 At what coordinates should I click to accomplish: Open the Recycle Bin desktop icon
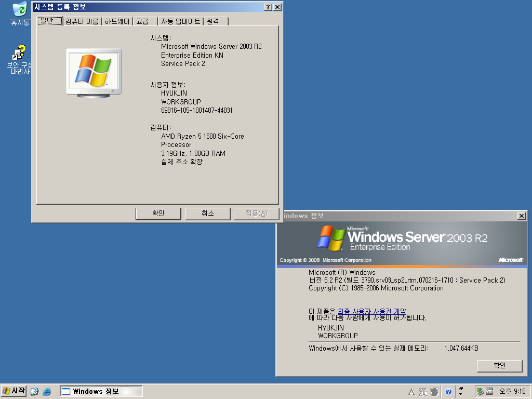(x=20, y=14)
